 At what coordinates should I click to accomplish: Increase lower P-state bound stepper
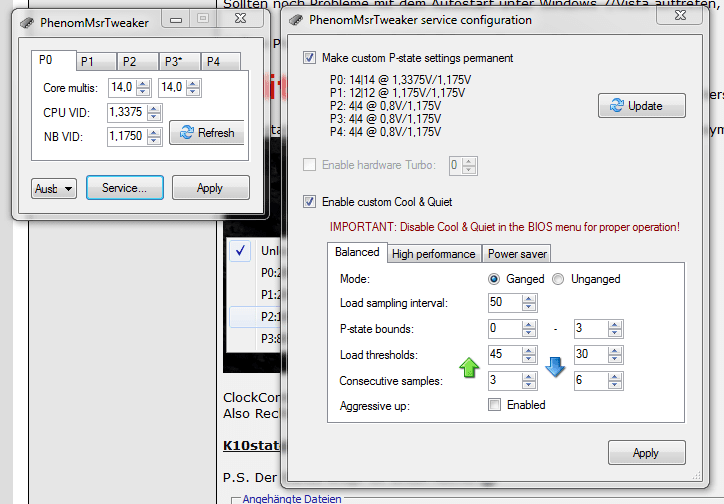pyautogui.click(x=529, y=324)
